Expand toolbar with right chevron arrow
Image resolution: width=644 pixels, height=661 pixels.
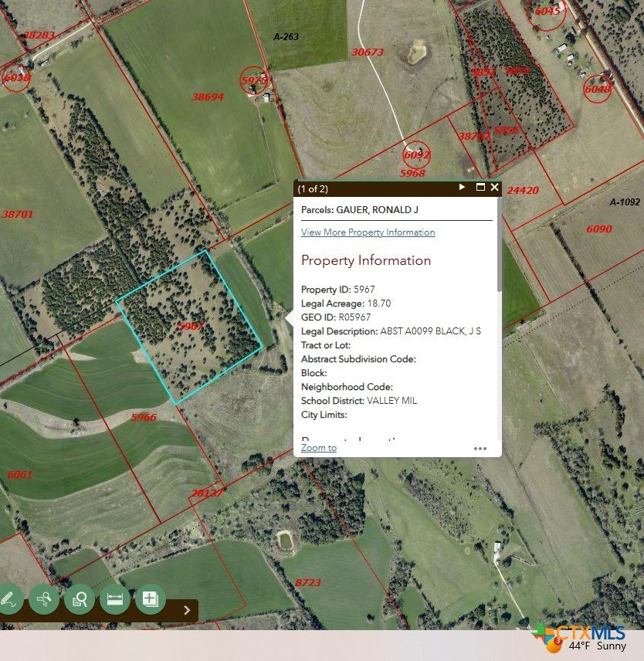click(187, 610)
